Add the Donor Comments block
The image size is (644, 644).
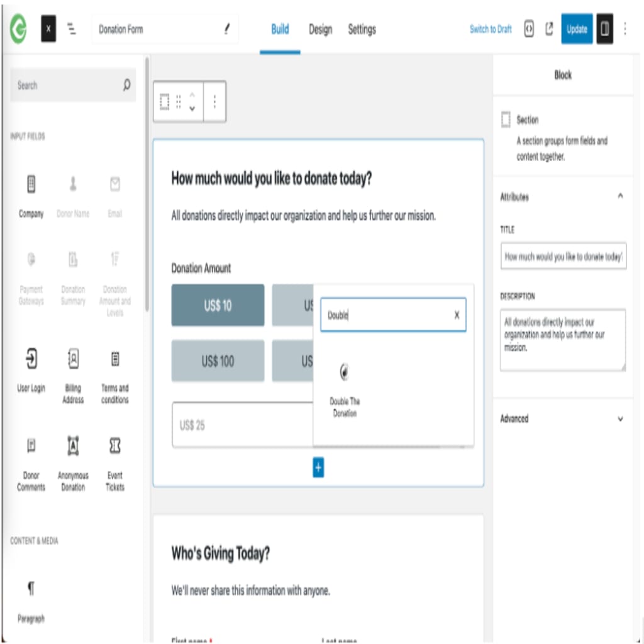(31, 464)
